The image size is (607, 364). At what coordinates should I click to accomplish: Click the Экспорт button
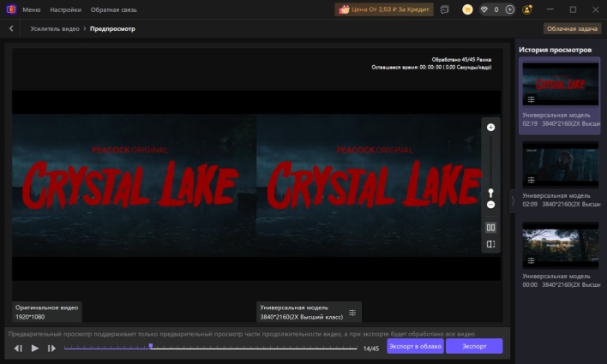coord(474,346)
